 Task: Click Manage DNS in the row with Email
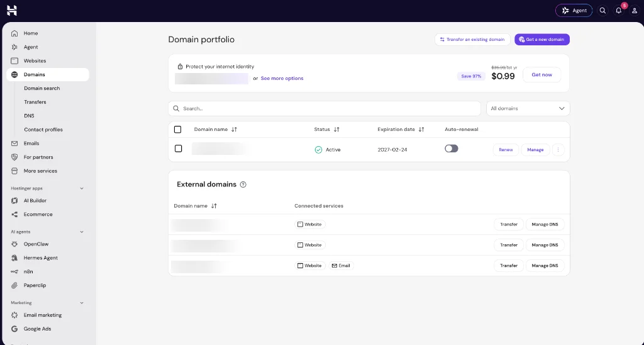pyautogui.click(x=545, y=266)
